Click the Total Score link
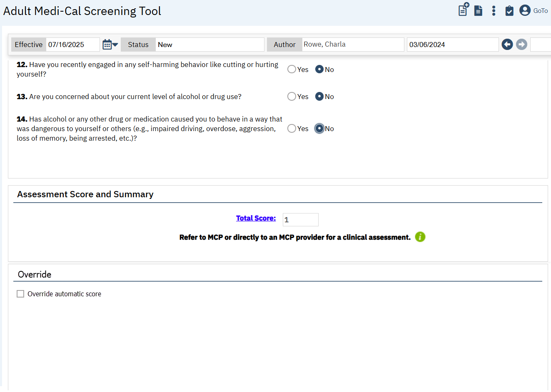This screenshot has height=392, width=551. 256,218
